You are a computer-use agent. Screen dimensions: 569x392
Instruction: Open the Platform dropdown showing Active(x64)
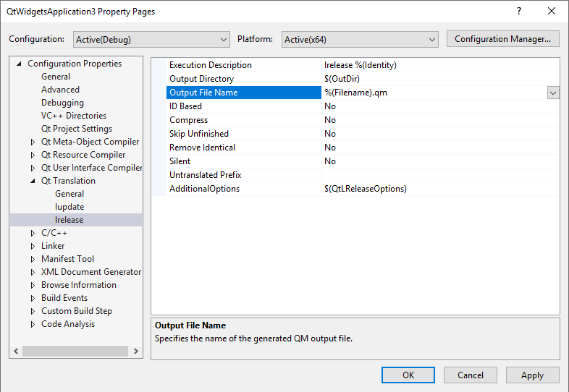[360, 40]
